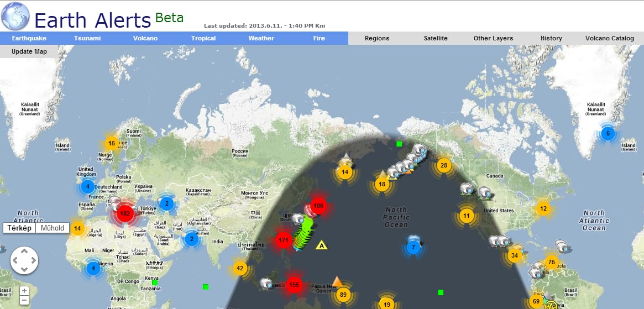Open the orange 11 cluster off US west coast
The height and width of the screenshot is (309, 644).
point(466,216)
